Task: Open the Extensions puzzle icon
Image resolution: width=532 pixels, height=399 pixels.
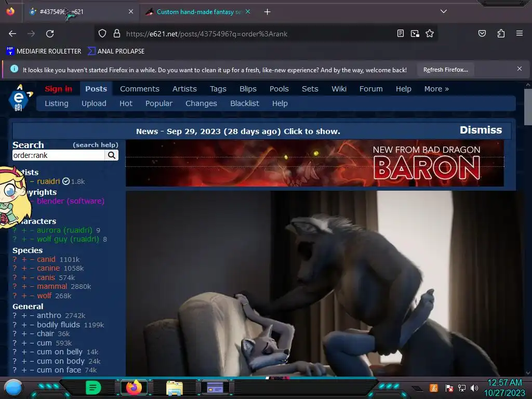Action: point(501,33)
